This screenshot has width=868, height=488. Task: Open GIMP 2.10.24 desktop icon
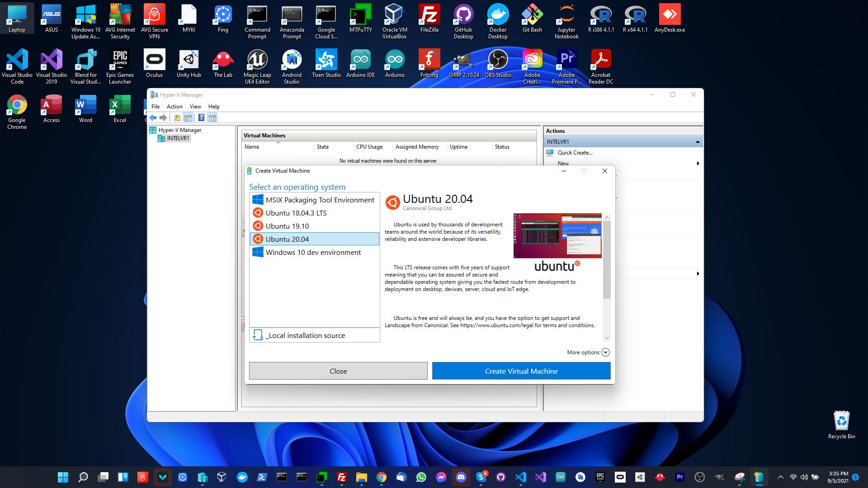pos(463,64)
